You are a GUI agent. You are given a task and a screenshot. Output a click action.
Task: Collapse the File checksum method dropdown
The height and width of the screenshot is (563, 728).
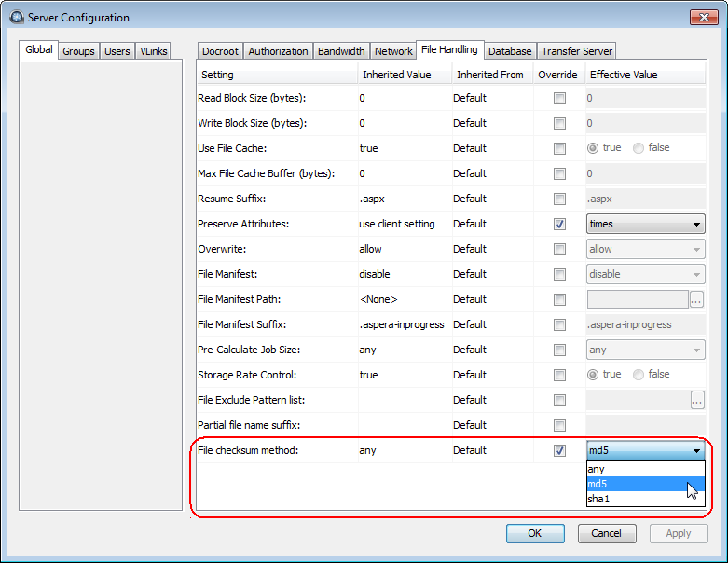click(x=696, y=450)
